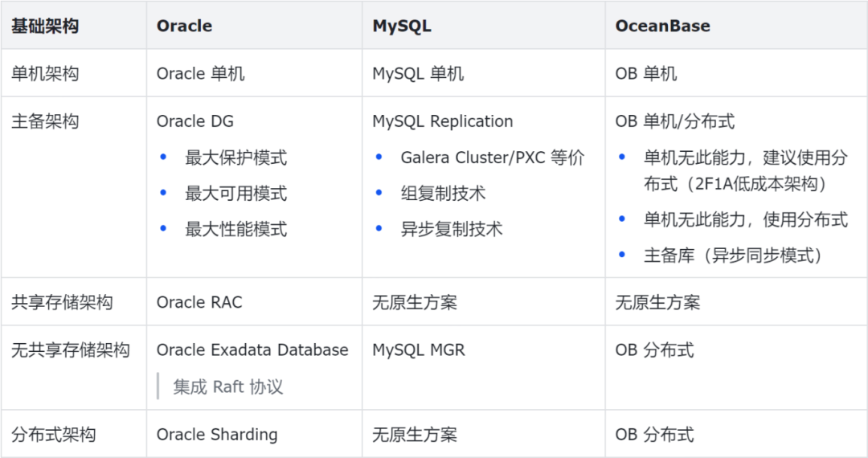Viewport: 868px width, 458px height.
Task: Select the "Oracle Exadata Database" text
Action: click(252, 350)
